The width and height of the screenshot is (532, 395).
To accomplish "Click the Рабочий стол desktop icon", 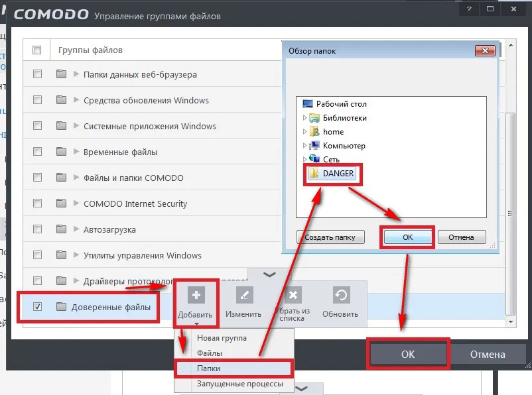I will pos(307,104).
